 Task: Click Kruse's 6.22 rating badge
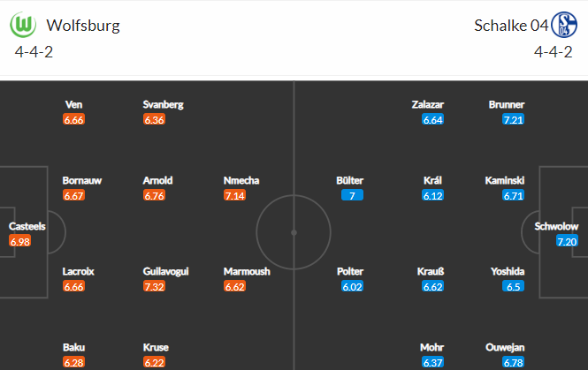click(x=154, y=362)
